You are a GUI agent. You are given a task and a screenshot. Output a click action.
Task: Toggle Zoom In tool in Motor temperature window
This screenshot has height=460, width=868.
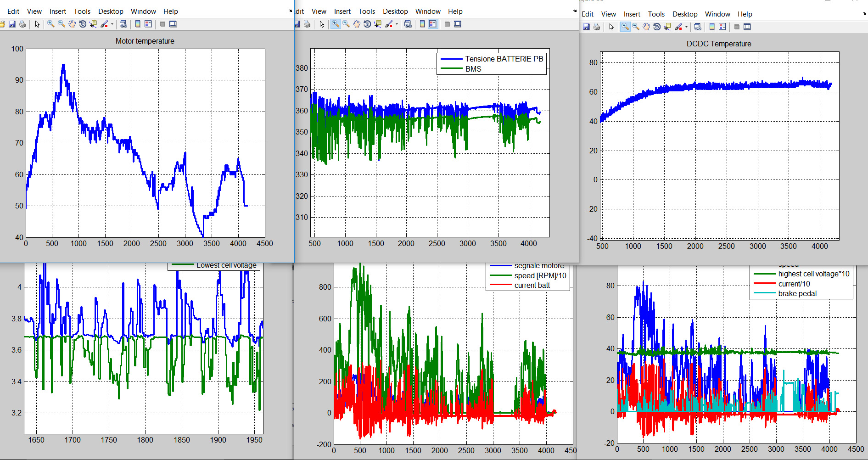tap(51, 24)
